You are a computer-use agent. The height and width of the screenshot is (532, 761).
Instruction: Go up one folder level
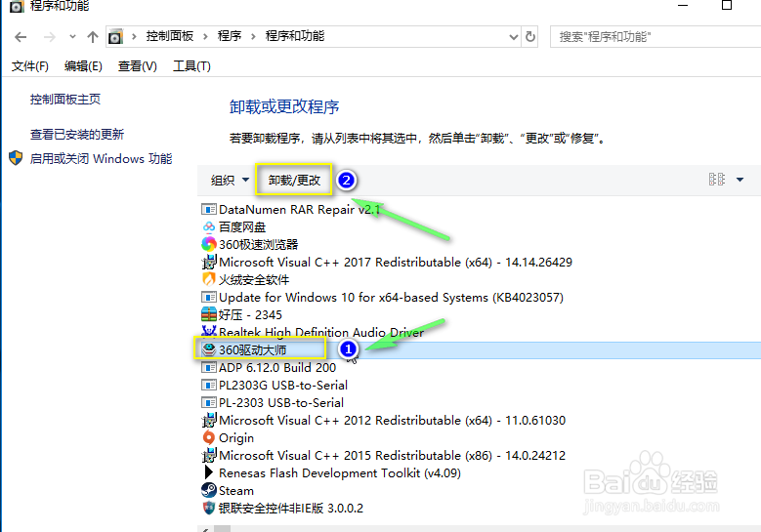93,37
